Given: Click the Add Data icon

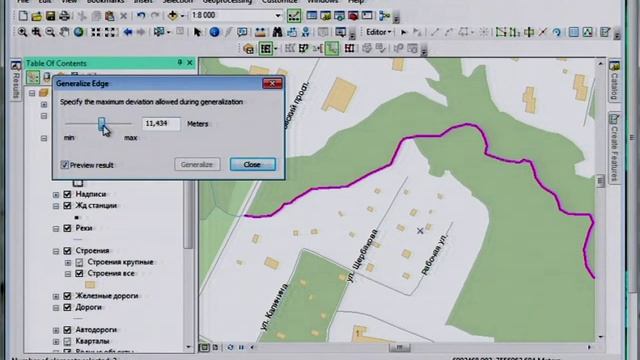Looking at the screenshot, I should coord(173,16).
